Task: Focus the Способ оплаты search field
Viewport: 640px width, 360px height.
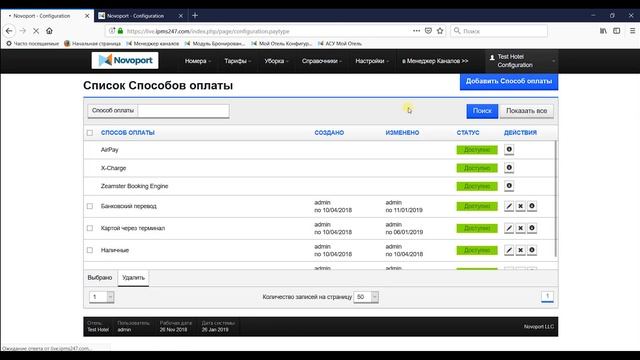Action: tap(183, 111)
